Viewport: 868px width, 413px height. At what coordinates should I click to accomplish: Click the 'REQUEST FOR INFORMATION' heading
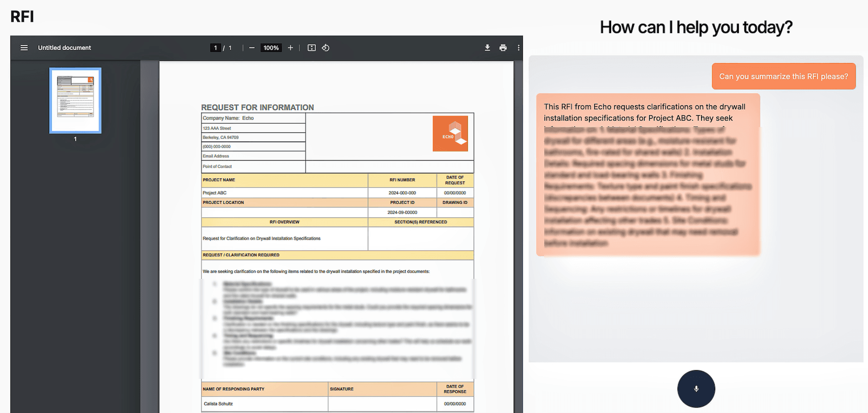point(257,107)
